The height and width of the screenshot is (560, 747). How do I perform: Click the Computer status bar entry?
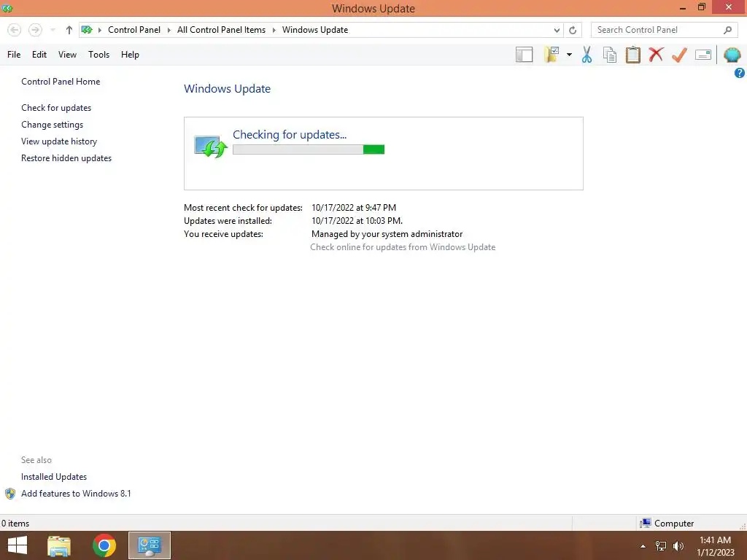[667, 524]
